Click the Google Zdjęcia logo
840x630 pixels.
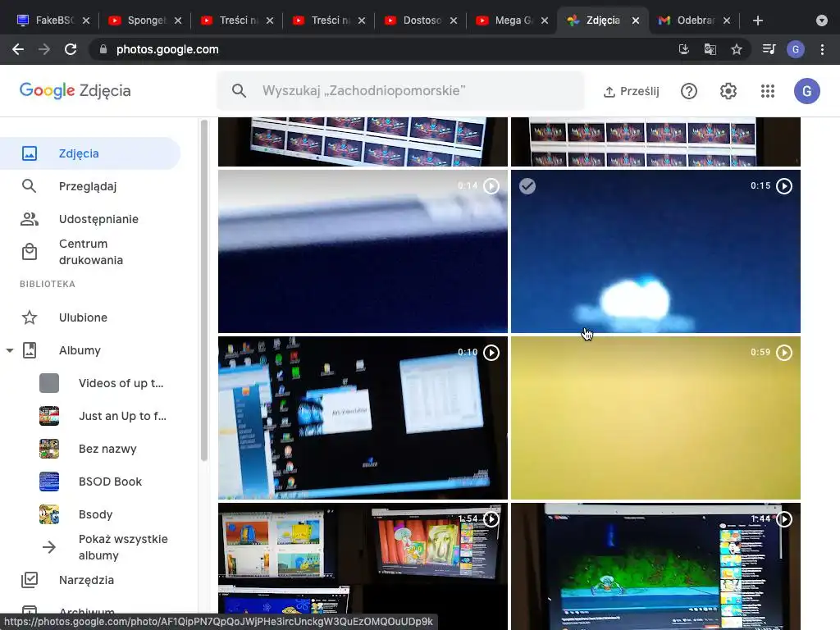(x=75, y=90)
